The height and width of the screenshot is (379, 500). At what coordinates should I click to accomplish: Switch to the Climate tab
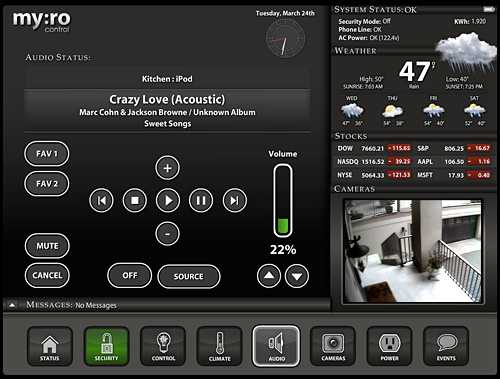219,346
